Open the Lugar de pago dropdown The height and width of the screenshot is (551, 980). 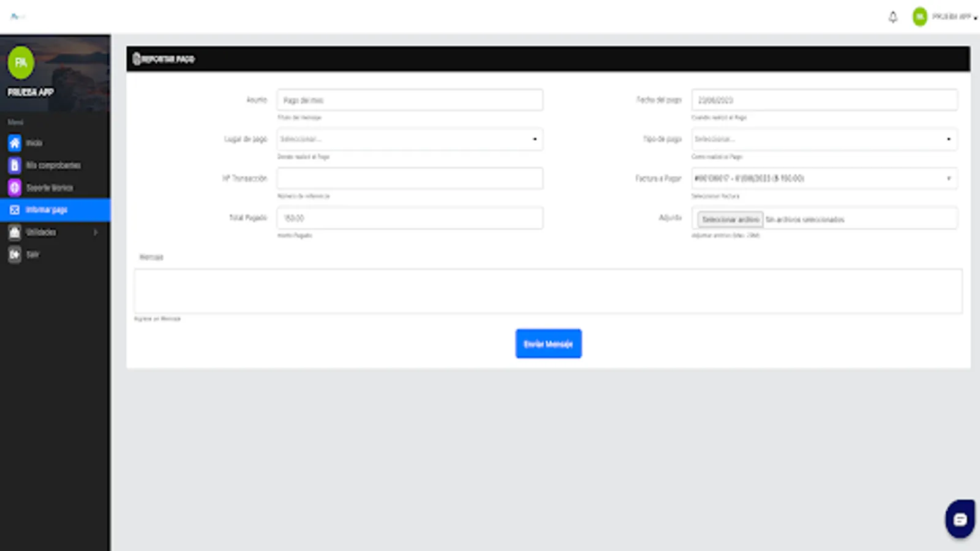point(410,139)
